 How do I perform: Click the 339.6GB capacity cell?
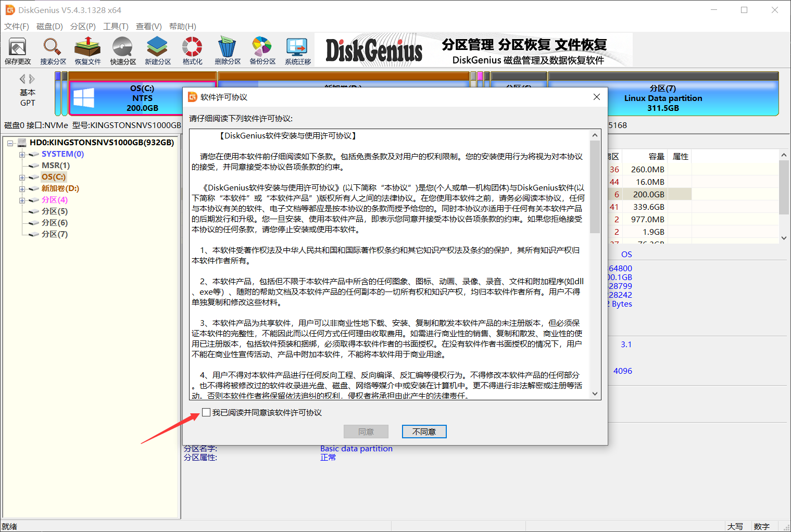click(x=649, y=207)
